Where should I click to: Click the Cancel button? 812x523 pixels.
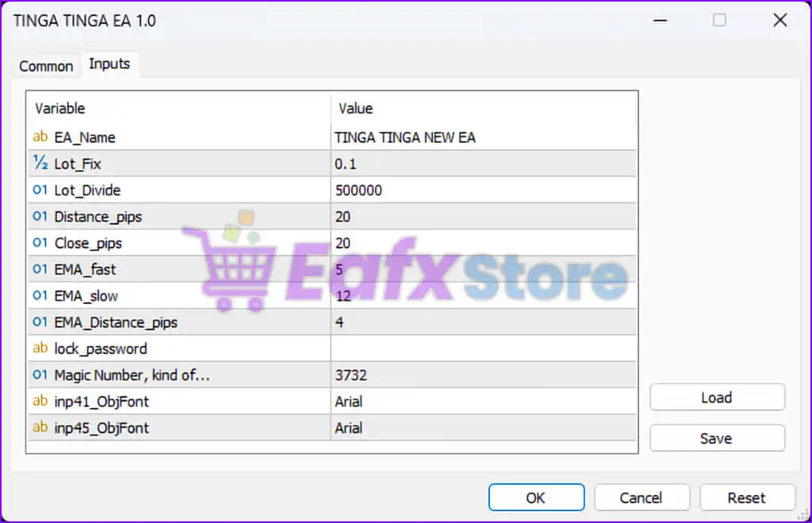coord(641,498)
